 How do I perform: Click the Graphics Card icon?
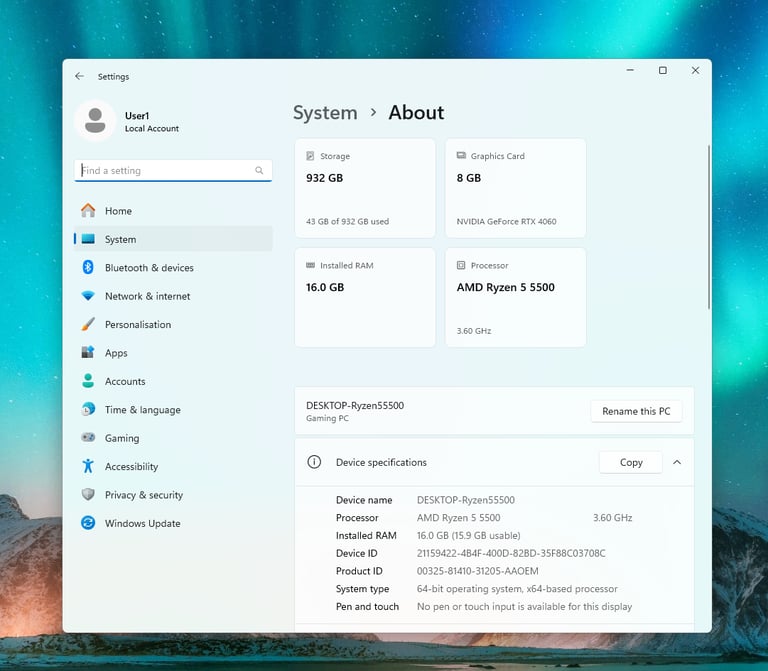click(461, 156)
